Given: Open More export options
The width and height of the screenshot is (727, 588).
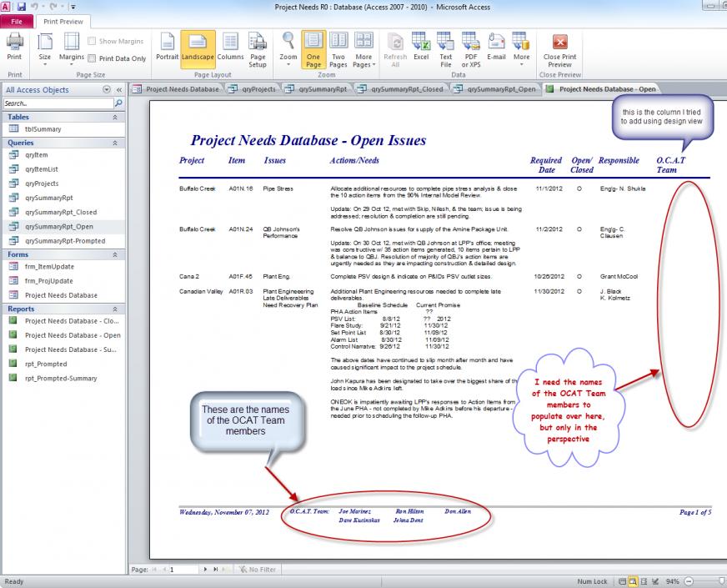Looking at the screenshot, I should [x=521, y=49].
